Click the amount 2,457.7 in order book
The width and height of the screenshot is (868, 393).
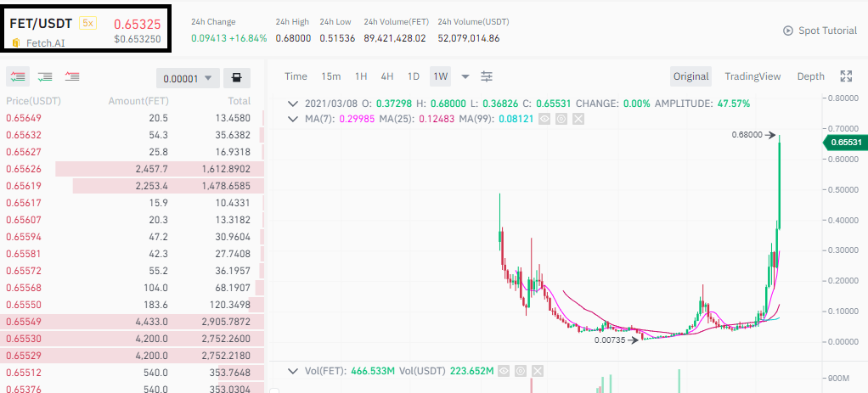coord(152,169)
